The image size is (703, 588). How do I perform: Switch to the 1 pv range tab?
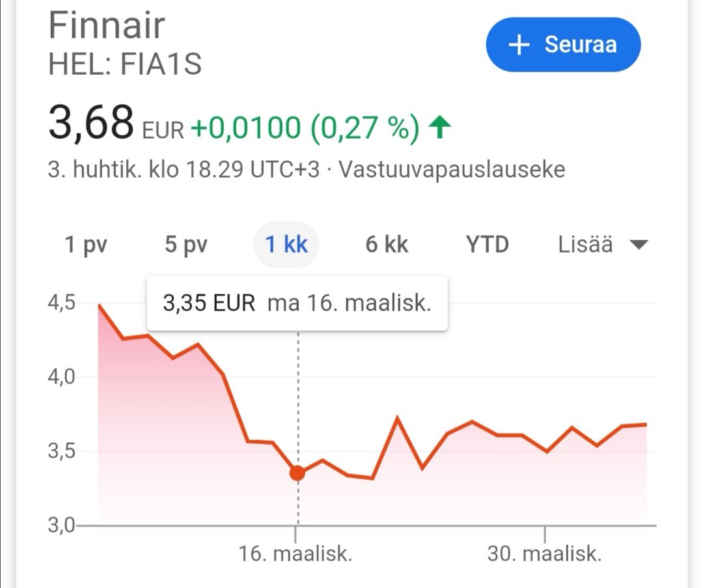pyautogui.click(x=86, y=245)
